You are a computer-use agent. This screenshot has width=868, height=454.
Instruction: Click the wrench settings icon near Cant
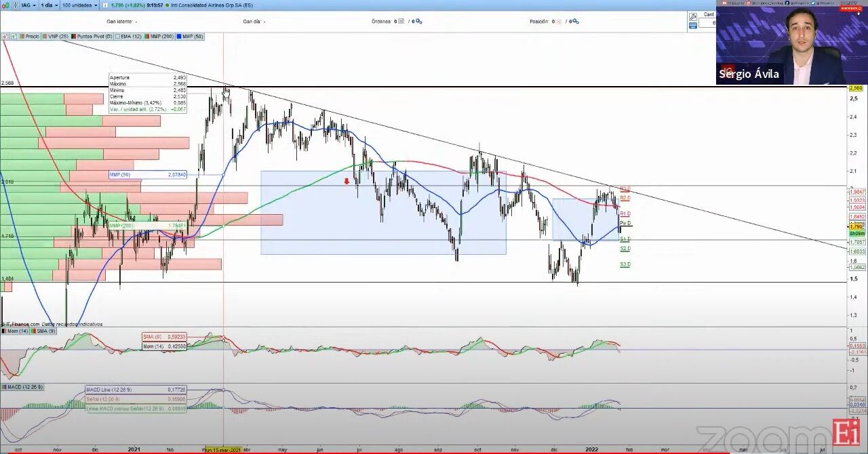(x=692, y=16)
